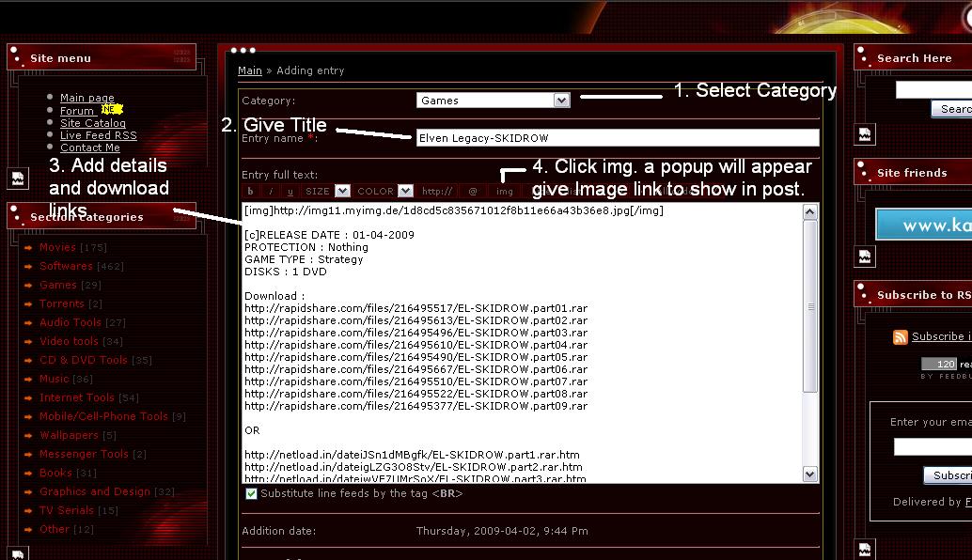
Task: Click inside the Entry name field
Action: click(617, 138)
